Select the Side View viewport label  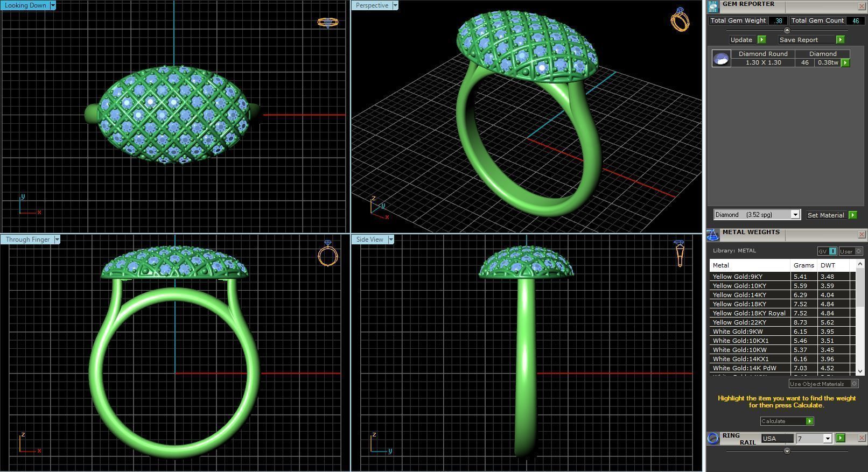pos(370,239)
